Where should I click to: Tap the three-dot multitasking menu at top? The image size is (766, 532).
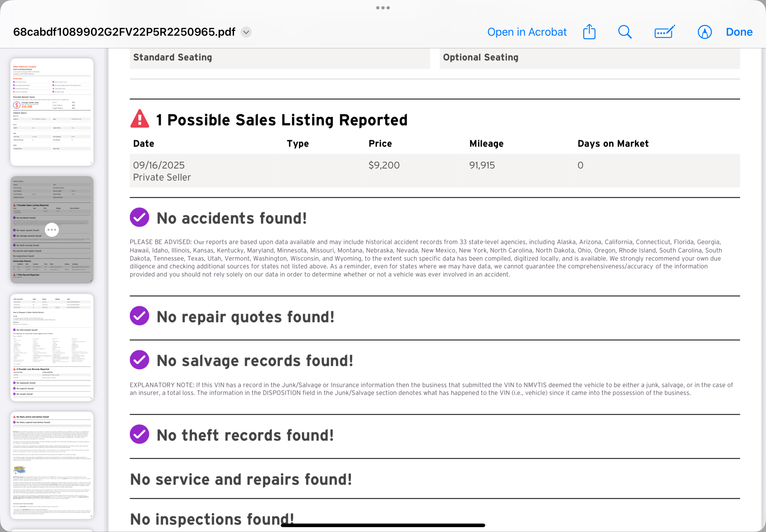383,8
